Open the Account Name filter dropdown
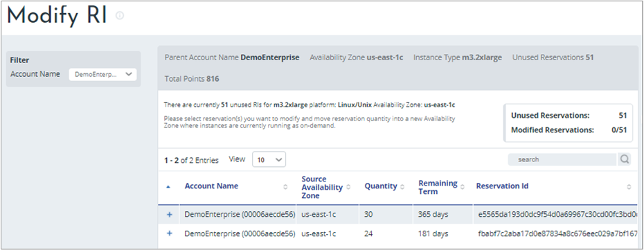Screen dimensions: 644x250 (x=102, y=74)
